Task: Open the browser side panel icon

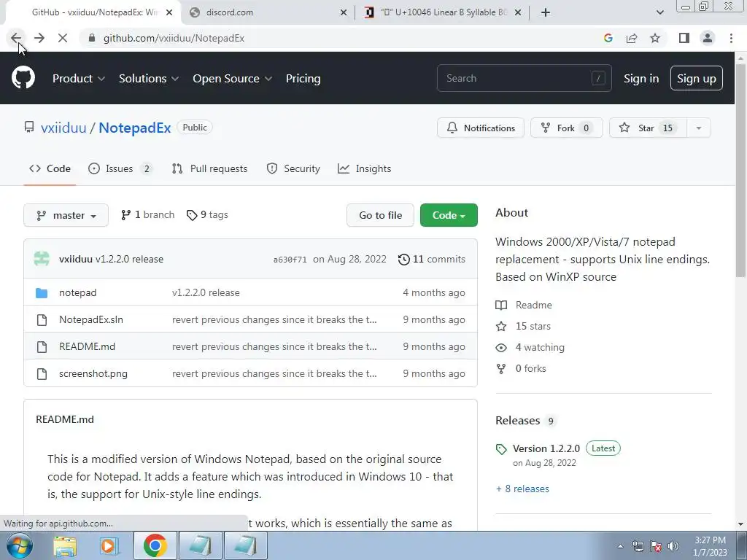Action: tap(684, 38)
